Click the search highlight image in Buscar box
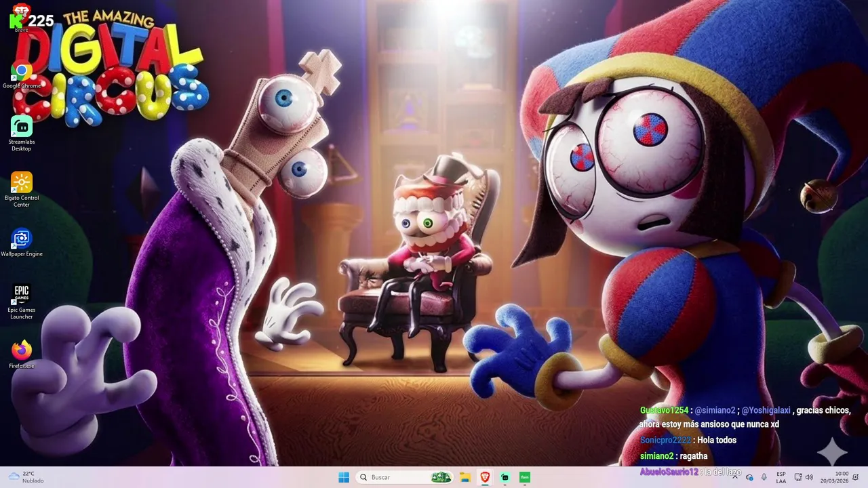 coord(441,477)
